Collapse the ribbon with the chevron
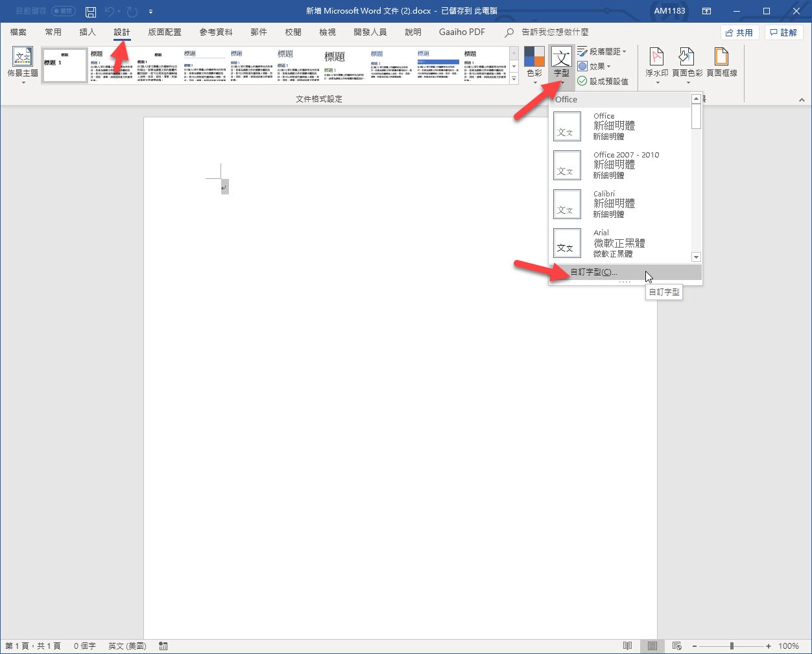 pyautogui.click(x=802, y=100)
